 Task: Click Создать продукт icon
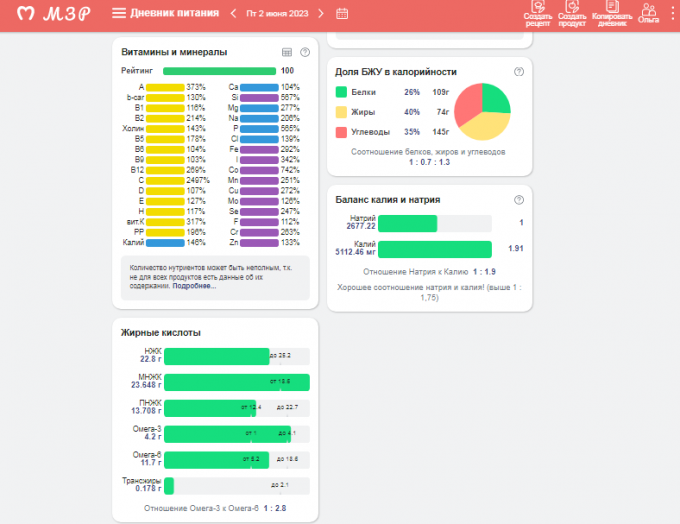click(572, 13)
